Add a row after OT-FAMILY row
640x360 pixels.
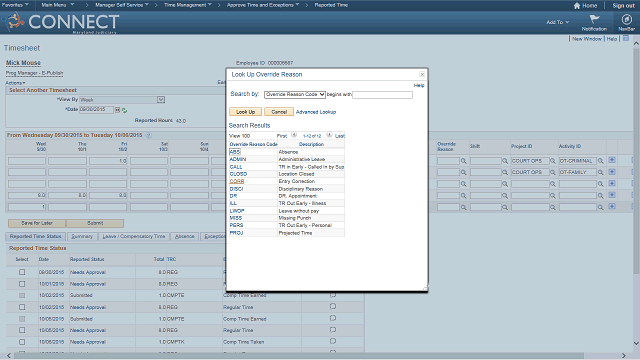click(x=612, y=172)
